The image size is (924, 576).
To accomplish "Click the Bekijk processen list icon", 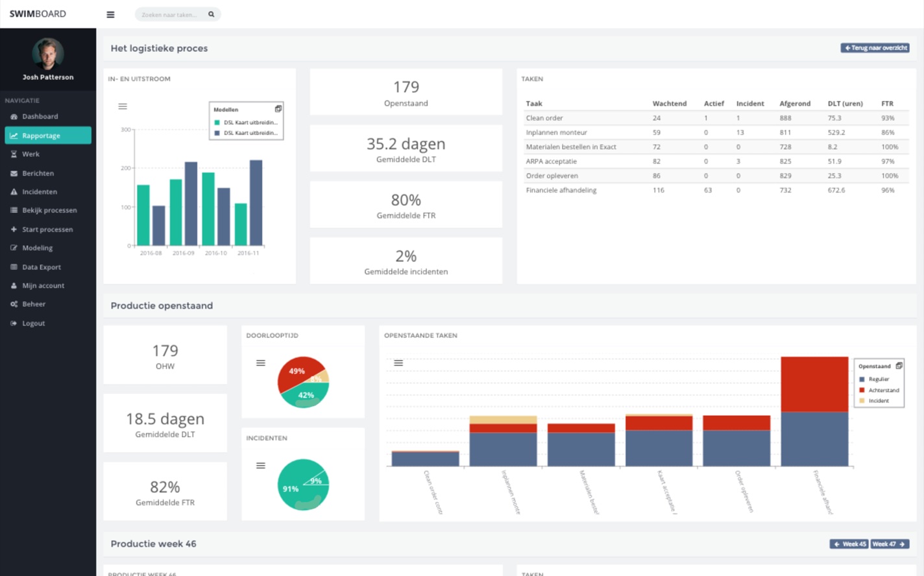I will (x=14, y=210).
